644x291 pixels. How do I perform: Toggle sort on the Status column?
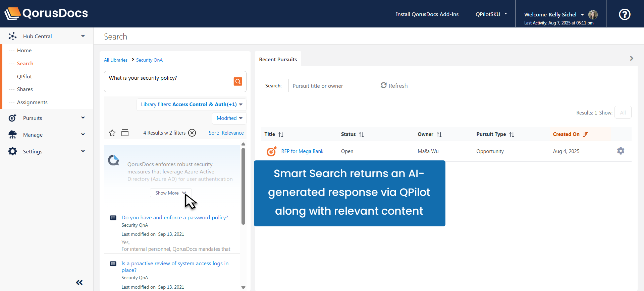point(361,135)
